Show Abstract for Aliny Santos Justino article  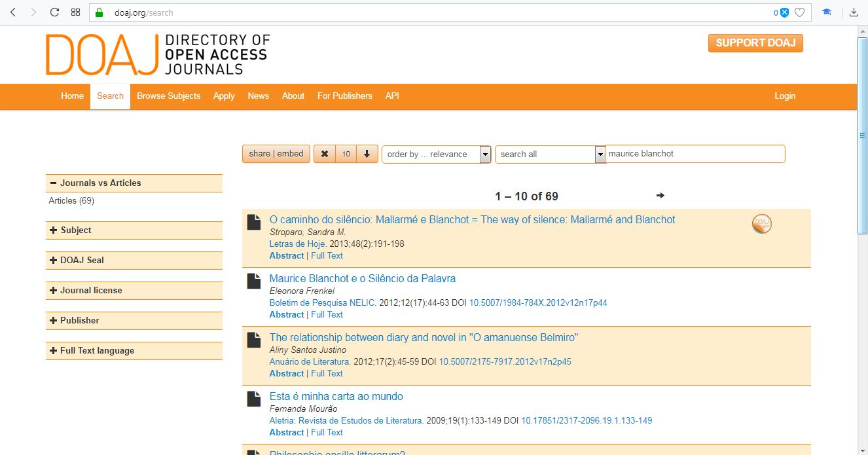pyautogui.click(x=287, y=373)
